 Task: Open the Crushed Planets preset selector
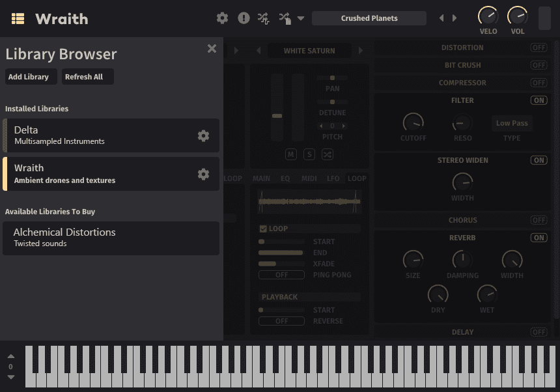click(x=369, y=18)
